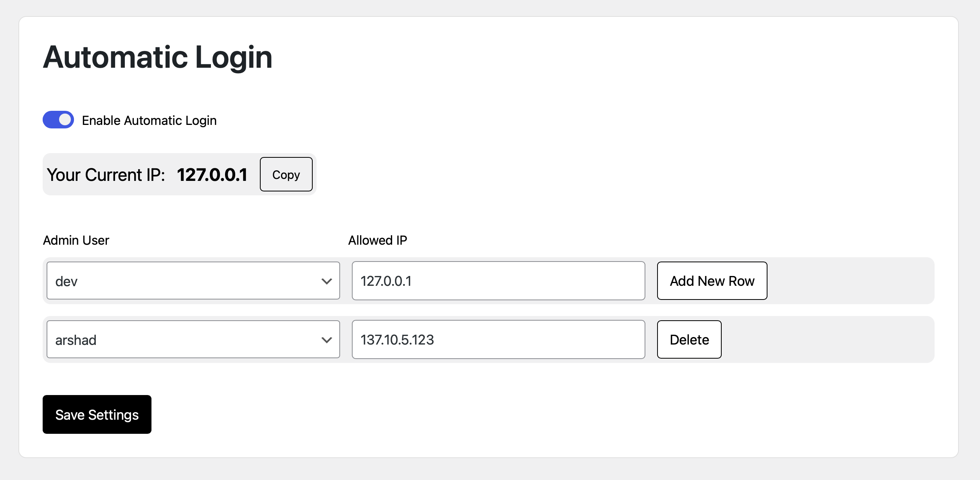Click the chevron arrow in the arshad dropdown
Screen dimensions: 980x480
tap(327, 340)
